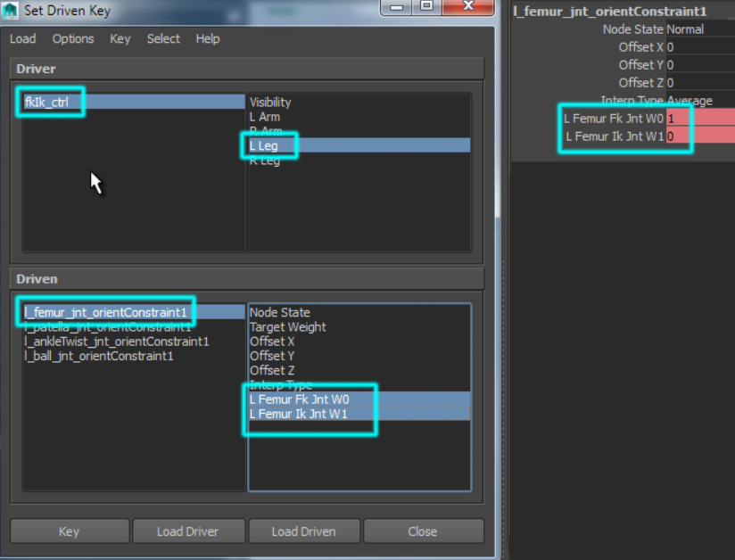
Task: Click l_femur_jnt_orientConstraint1 header in Channel Box
Action: pyautogui.click(x=610, y=12)
